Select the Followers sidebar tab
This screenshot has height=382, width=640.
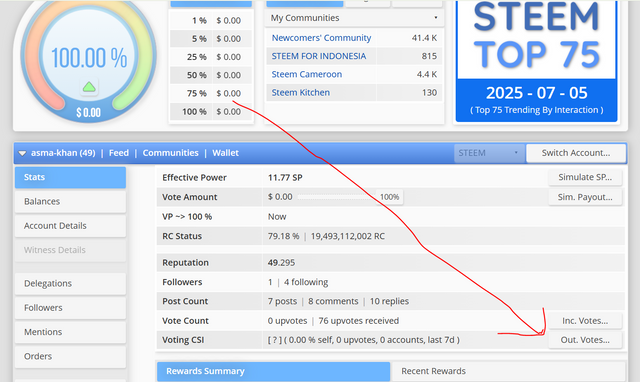pos(70,308)
